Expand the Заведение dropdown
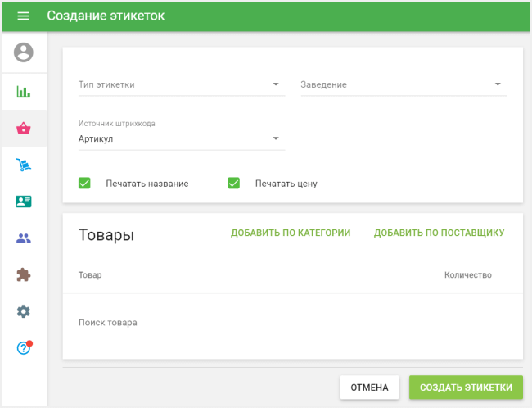532x408 pixels. point(404,84)
